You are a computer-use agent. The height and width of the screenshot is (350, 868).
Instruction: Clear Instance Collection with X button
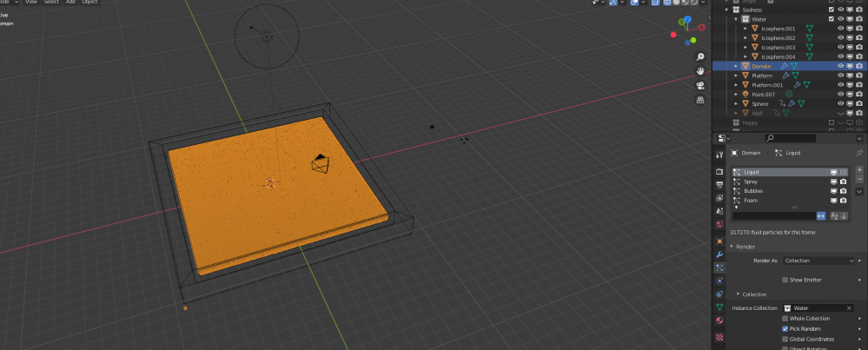(849, 308)
